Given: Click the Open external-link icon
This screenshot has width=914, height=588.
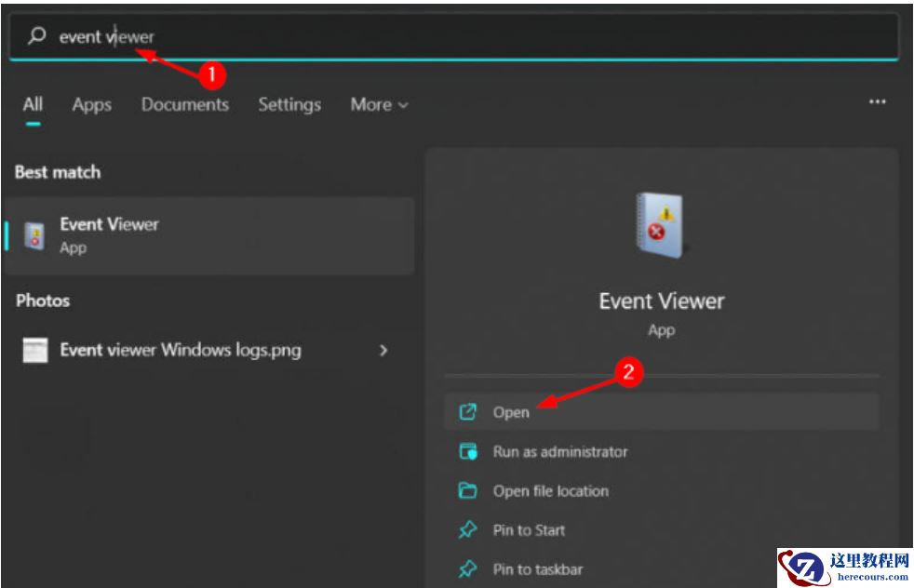Looking at the screenshot, I should tap(468, 412).
